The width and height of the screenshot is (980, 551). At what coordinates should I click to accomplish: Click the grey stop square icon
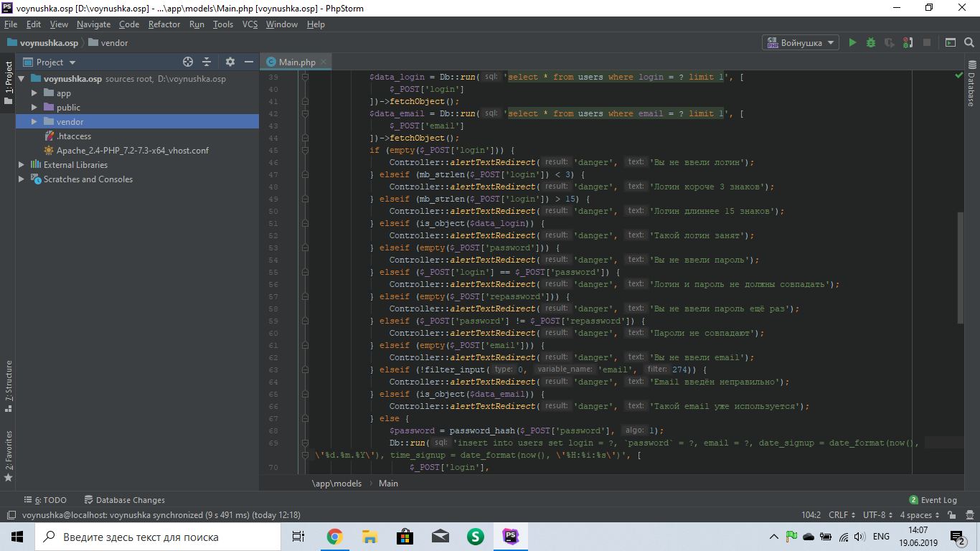click(926, 43)
